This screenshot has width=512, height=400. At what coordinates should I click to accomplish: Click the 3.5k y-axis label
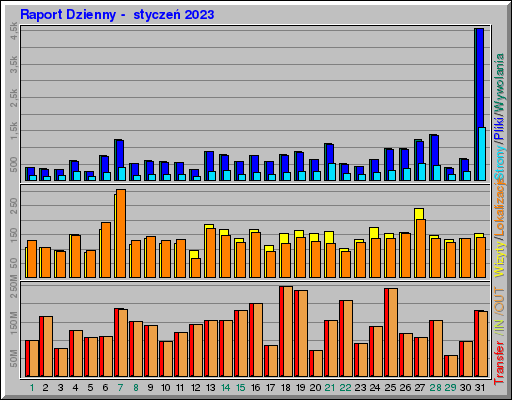[13, 64]
